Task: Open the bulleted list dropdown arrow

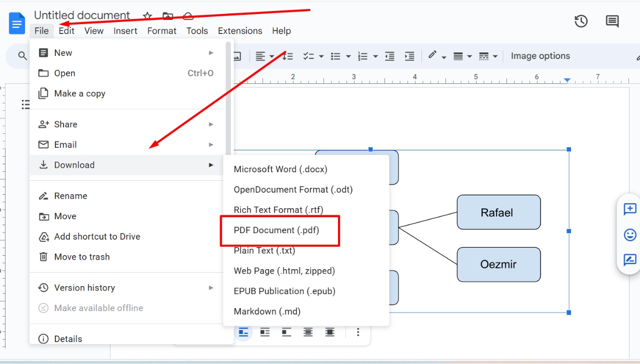Action: point(348,57)
